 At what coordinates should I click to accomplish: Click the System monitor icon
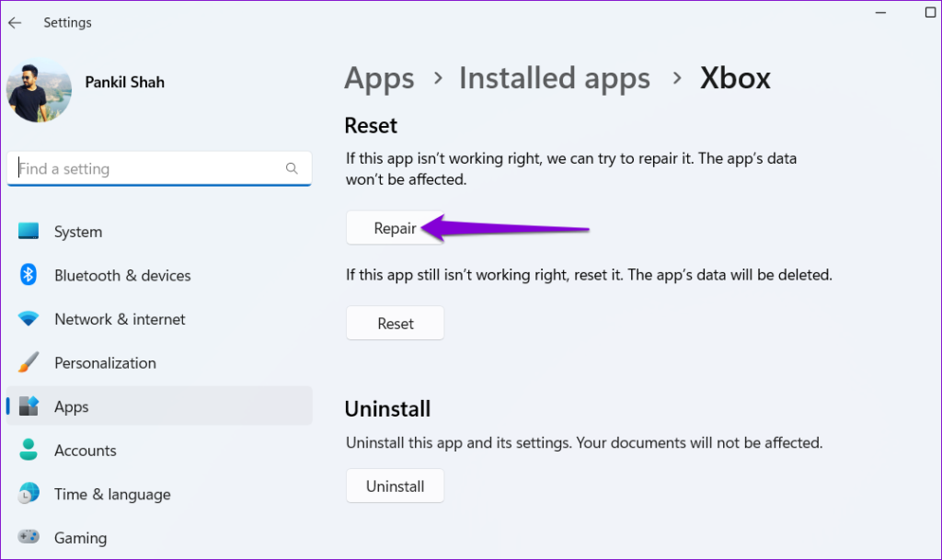29,232
